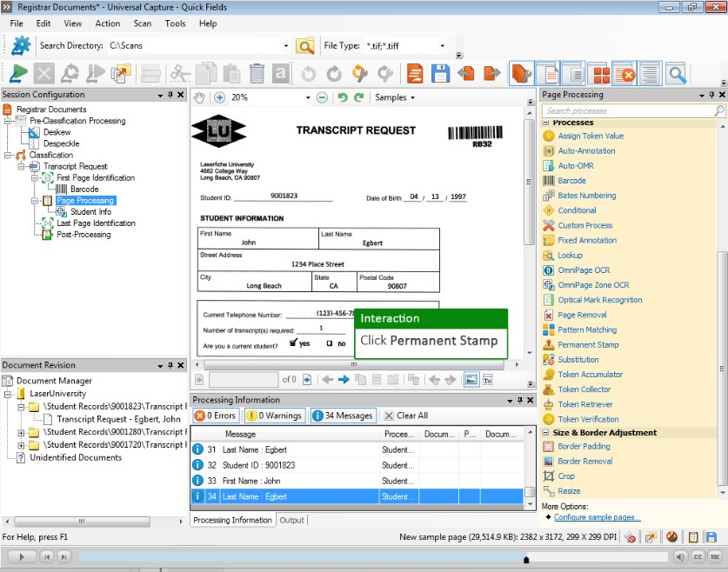Toggle the 34 Messages filter button
This screenshot has width=728, height=572.
343,416
